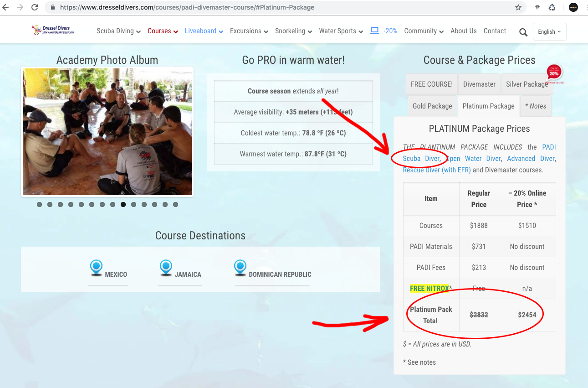Focus the browser address bar URL
This screenshot has width=588, height=388.
point(187,7)
